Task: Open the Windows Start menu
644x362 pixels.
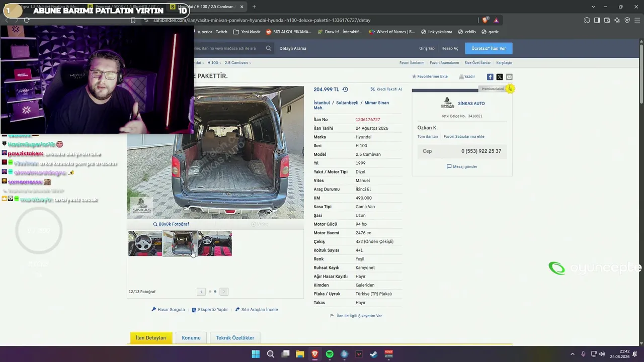Action: [x=256, y=354]
